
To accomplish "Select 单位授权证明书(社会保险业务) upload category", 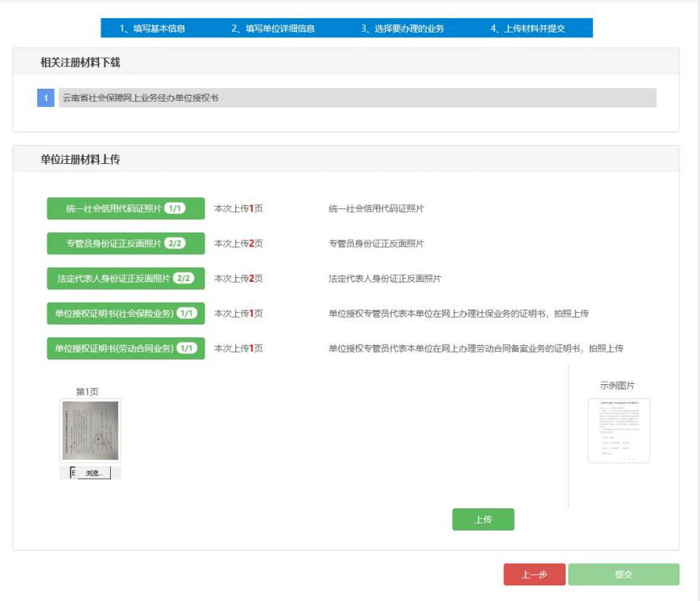I will 126,314.
